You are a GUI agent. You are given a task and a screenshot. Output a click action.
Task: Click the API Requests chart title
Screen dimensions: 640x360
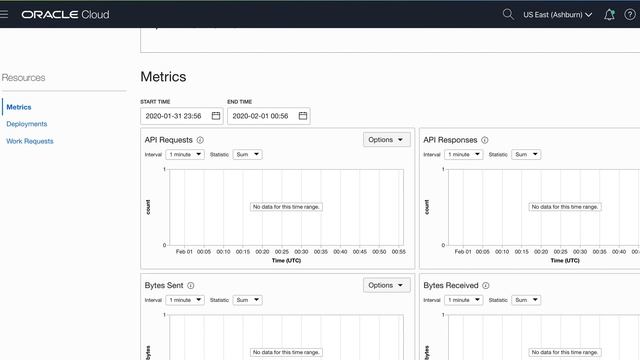169,140
